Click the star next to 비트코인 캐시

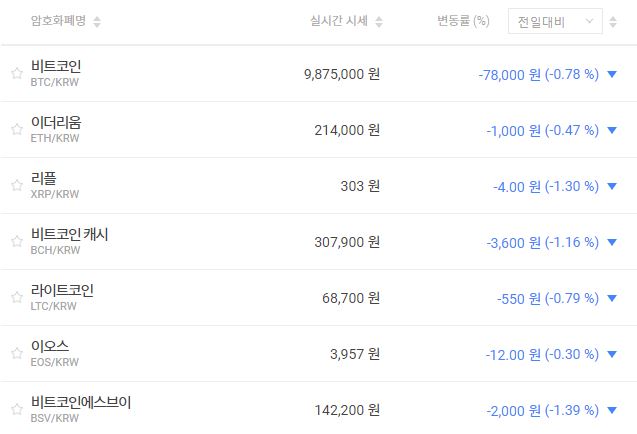click(x=16, y=241)
